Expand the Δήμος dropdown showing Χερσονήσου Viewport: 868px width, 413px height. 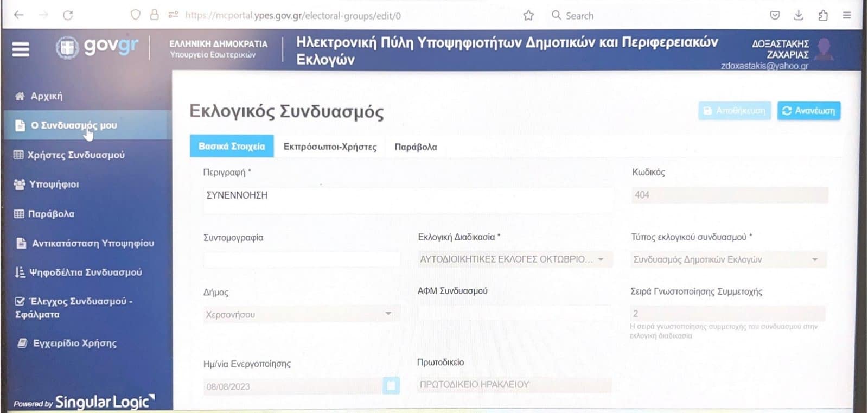click(x=302, y=314)
